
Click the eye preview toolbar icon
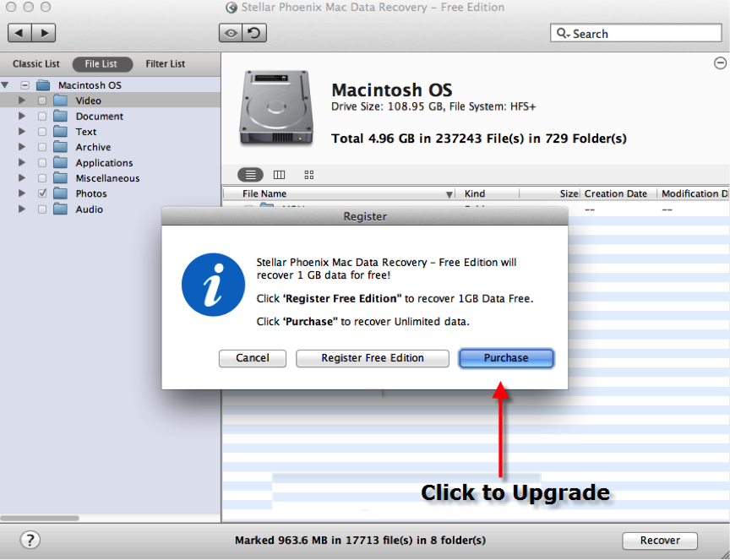(x=231, y=33)
